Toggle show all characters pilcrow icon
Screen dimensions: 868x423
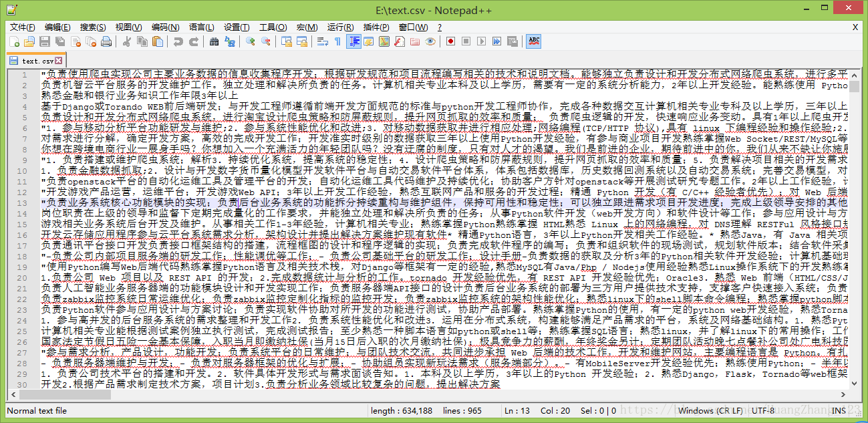pos(337,41)
